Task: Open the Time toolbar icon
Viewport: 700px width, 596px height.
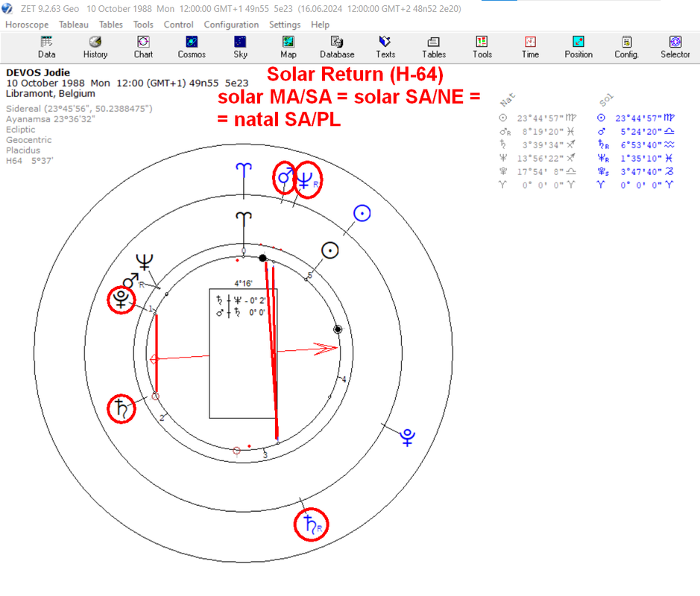Action: pyautogui.click(x=530, y=47)
